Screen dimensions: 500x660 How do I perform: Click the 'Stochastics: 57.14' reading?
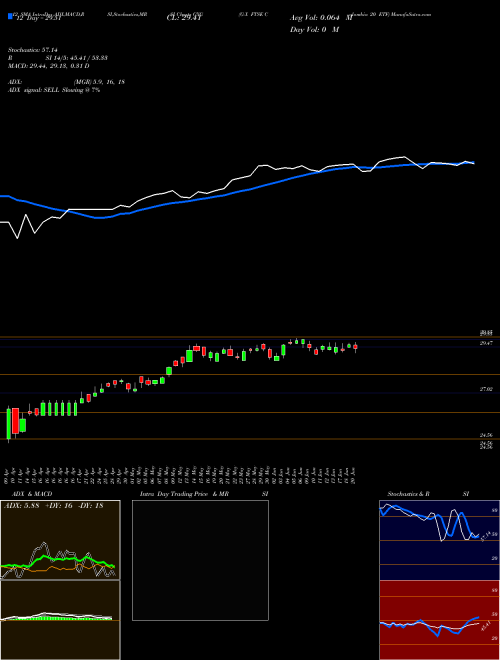pos(33,50)
